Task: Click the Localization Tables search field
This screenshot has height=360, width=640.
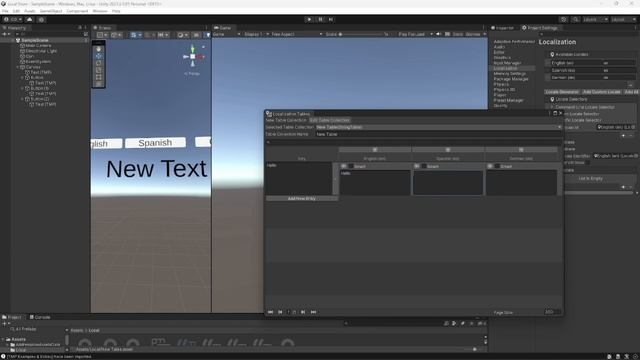Action: coord(414,142)
